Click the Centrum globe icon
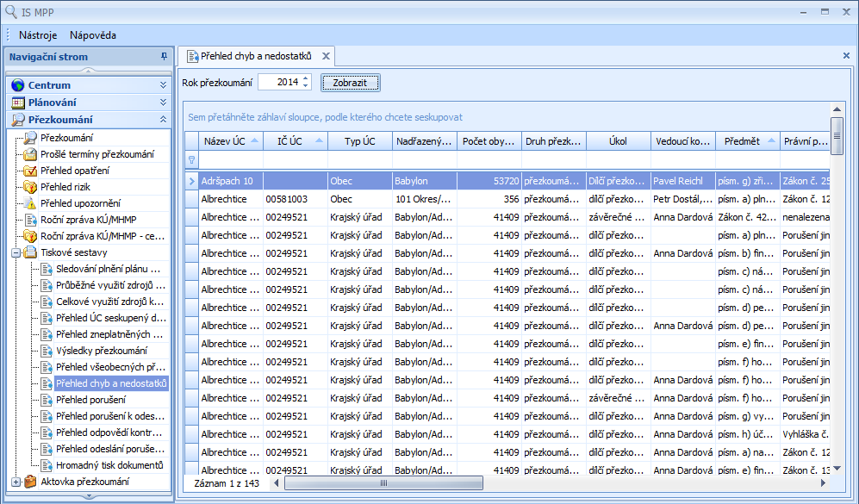Image resolution: width=859 pixels, height=504 pixels. pyautogui.click(x=18, y=85)
